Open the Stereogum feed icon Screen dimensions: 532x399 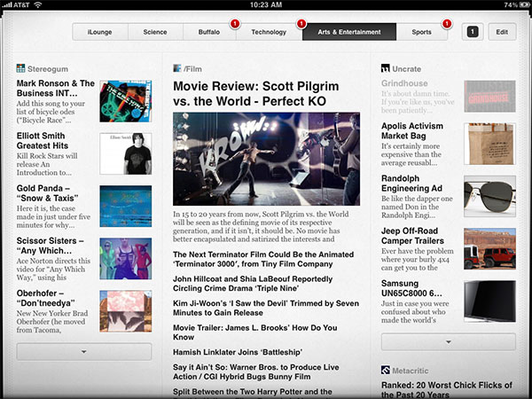tap(20, 68)
